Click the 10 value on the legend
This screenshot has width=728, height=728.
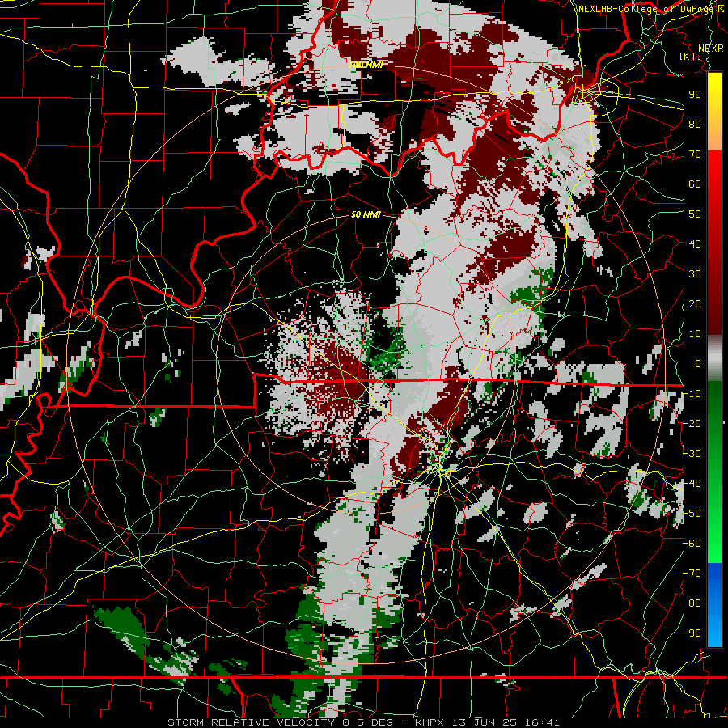[695, 334]
